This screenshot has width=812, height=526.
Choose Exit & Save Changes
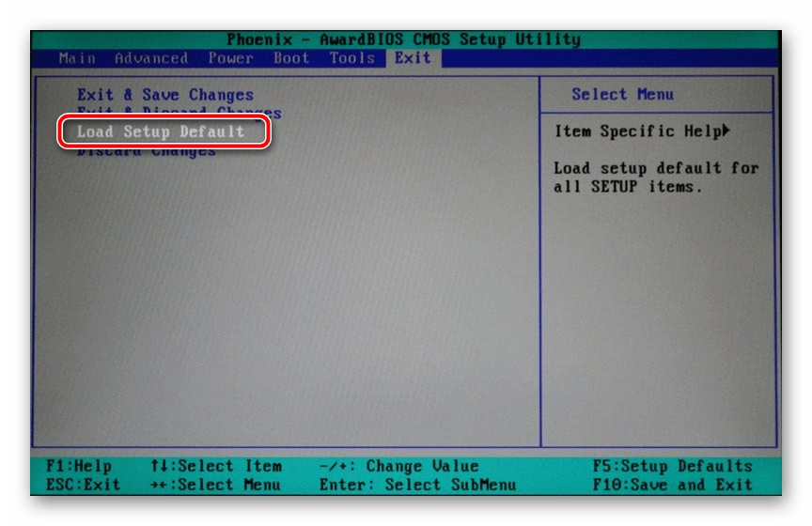pyautogui.click(x=165, y=95)
